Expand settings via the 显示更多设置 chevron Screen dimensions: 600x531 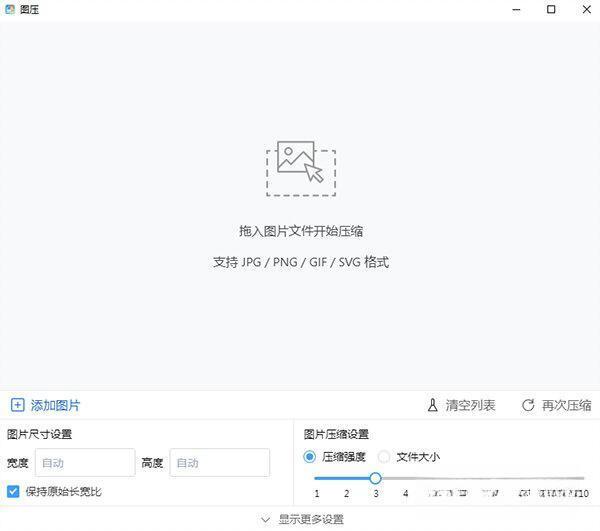tap(265, 520)
